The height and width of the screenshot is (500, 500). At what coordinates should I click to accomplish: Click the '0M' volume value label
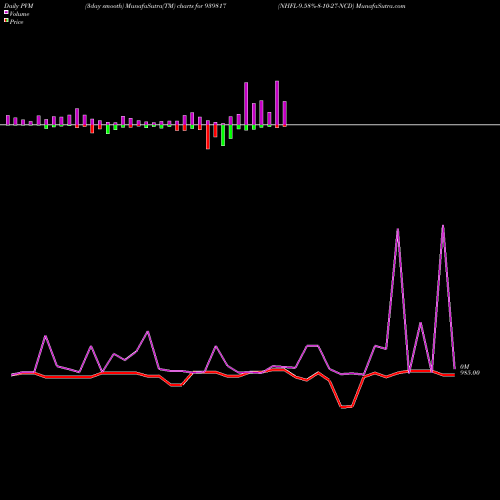point(464,367)
